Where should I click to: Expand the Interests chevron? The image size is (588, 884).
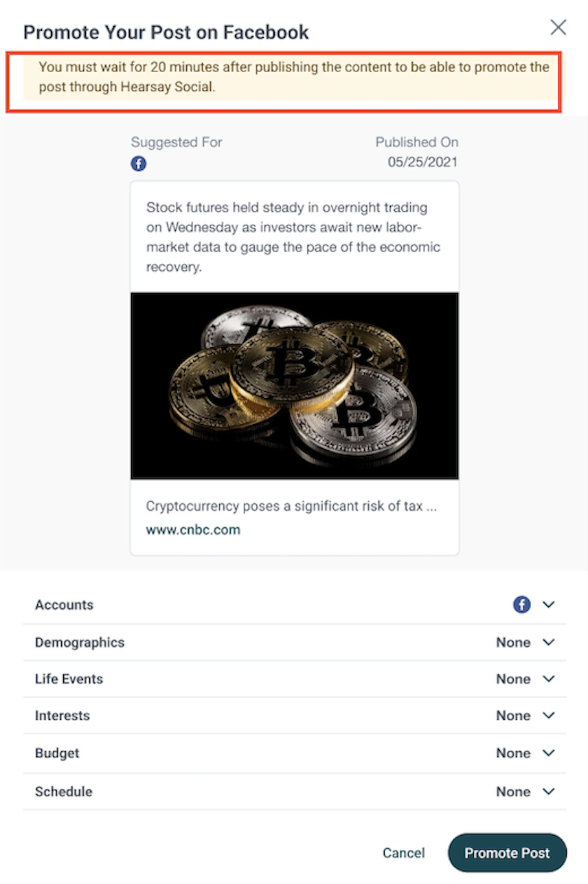click(x=548, y=716)
